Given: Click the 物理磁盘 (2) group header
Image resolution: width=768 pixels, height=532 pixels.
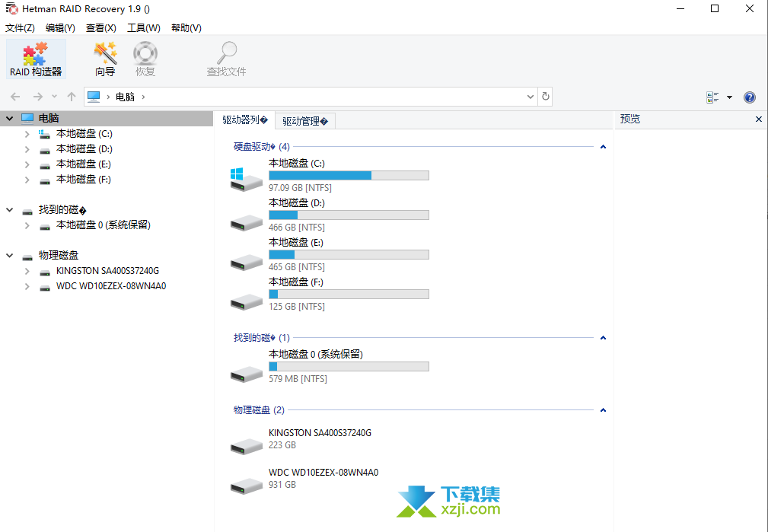Looking at the screenshot, I should (259, 410).
